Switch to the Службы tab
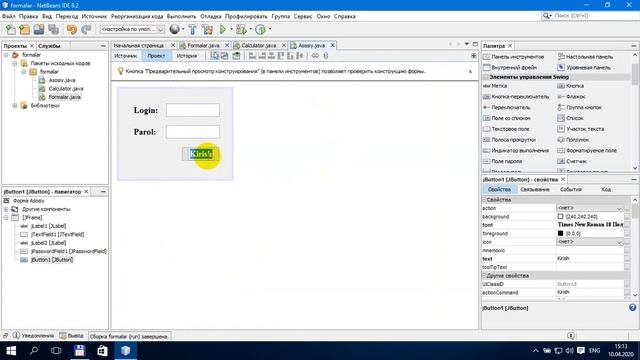Screen dimensions: 640x360 (49, 46)
